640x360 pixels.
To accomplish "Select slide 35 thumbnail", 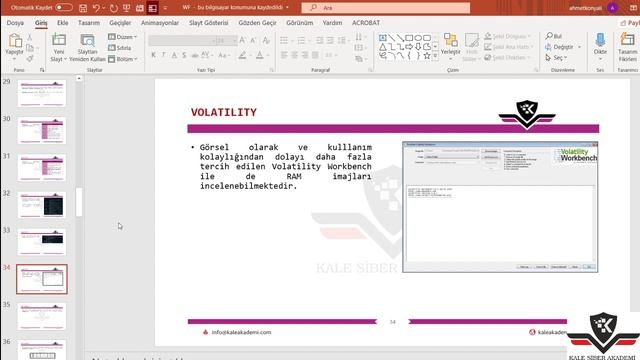I will point(42,316).
